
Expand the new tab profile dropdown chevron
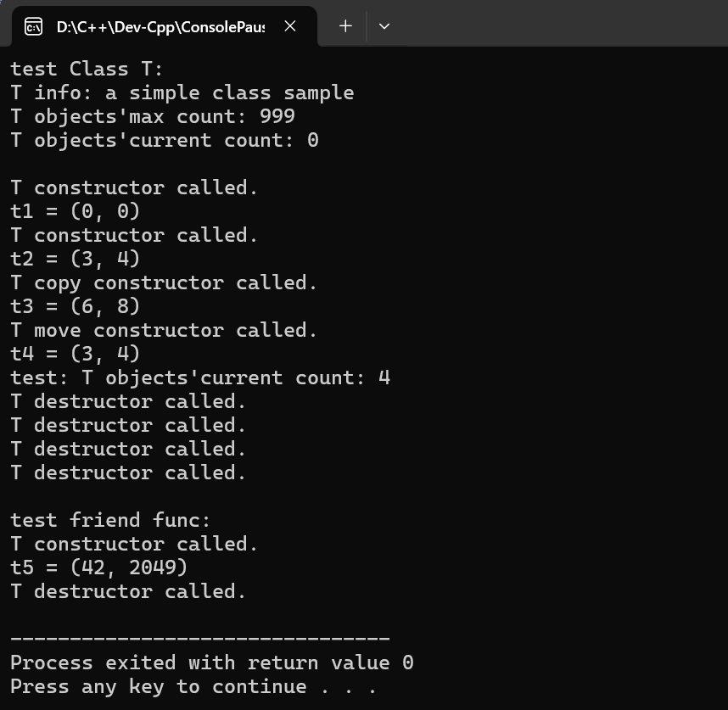[x=384, y=26]
